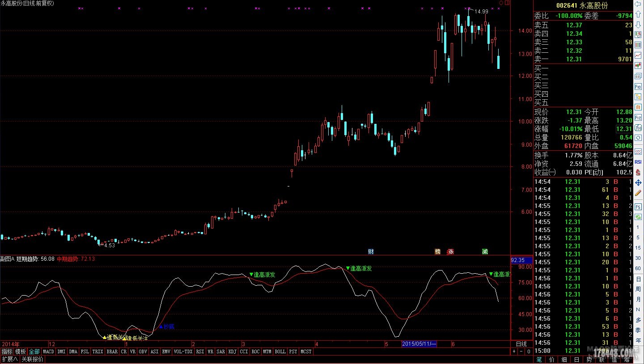Switch to the 指标 tab
The height and width of the screenshot is (364, 644).
click(x=7, y=351)
